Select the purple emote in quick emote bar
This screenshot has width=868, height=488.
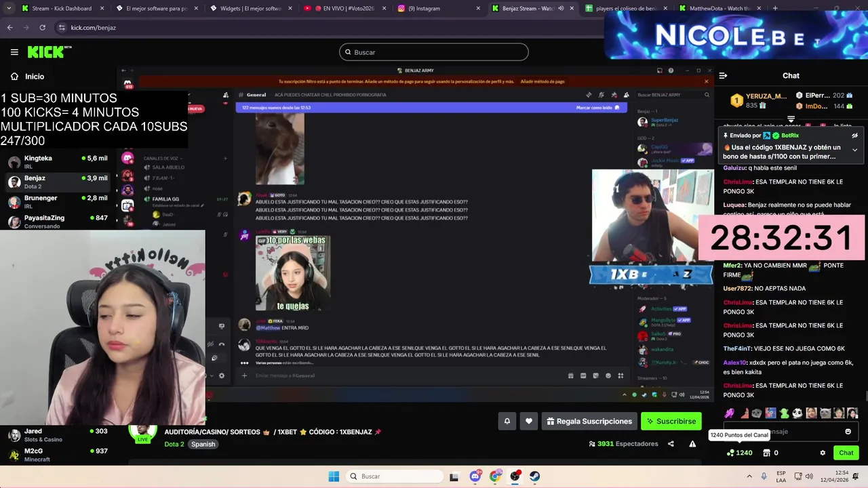pos(729,413)
